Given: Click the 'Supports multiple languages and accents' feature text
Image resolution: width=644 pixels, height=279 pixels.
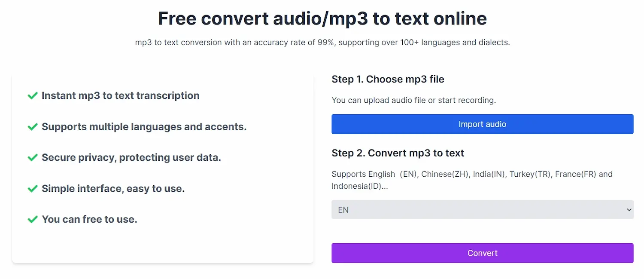Looking at the screenshot, I should (144, 126).
